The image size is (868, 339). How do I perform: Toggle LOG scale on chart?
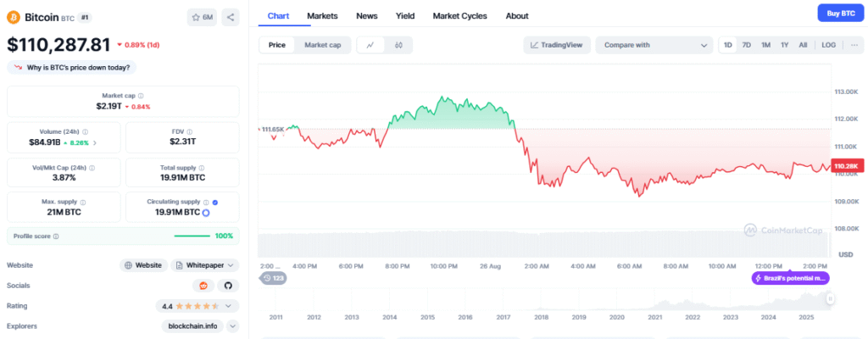[x=828, y=45]
